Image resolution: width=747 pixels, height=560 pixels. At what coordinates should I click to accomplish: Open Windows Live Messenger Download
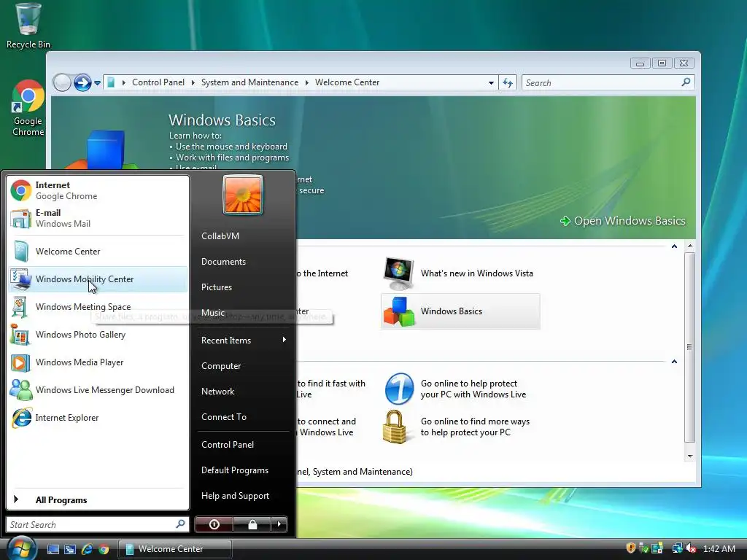click(98, 390)
